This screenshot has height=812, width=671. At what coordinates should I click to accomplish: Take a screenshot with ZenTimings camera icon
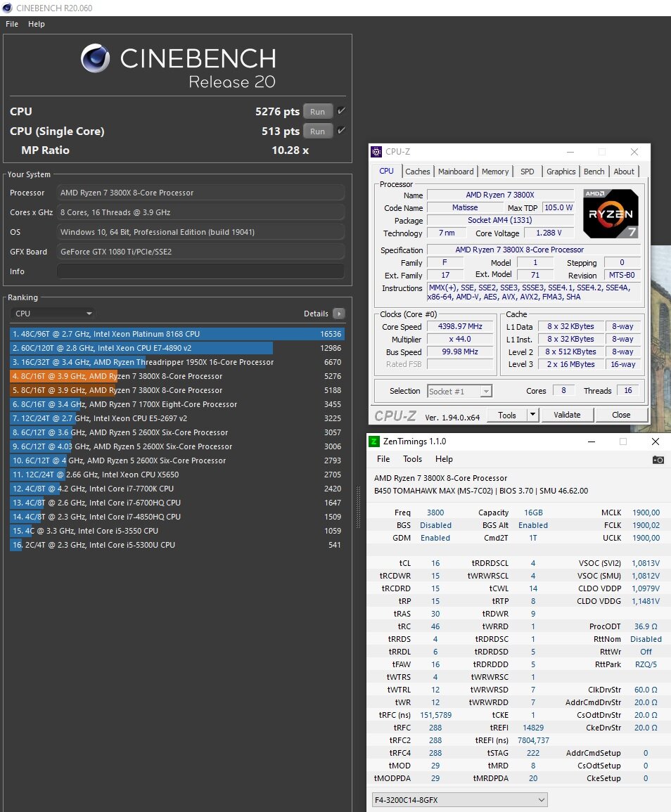[x=658, y=459]
